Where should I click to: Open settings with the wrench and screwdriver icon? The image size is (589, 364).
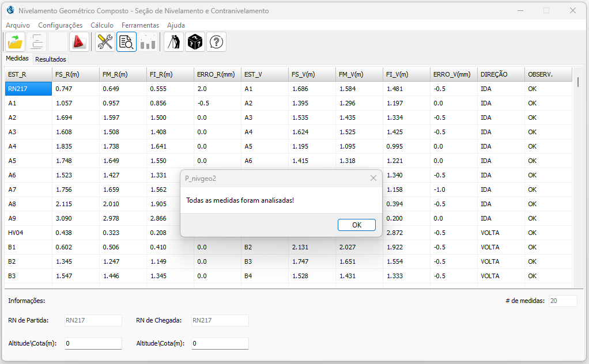pos(105,41)
